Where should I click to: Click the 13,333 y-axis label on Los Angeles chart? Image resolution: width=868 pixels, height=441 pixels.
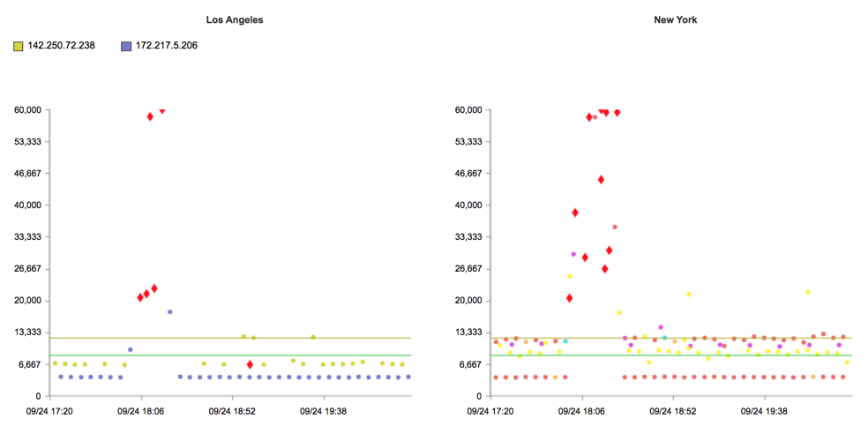[27, 333]
